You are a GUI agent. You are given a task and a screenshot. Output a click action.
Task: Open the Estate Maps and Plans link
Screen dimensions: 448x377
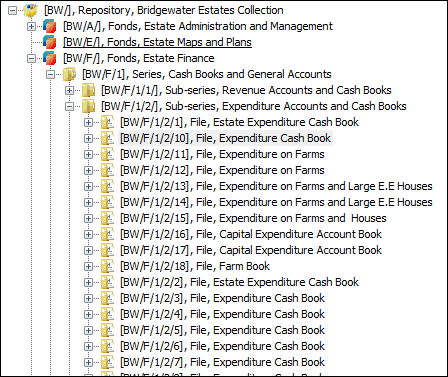pyautogui.click(x=157, y=42)
